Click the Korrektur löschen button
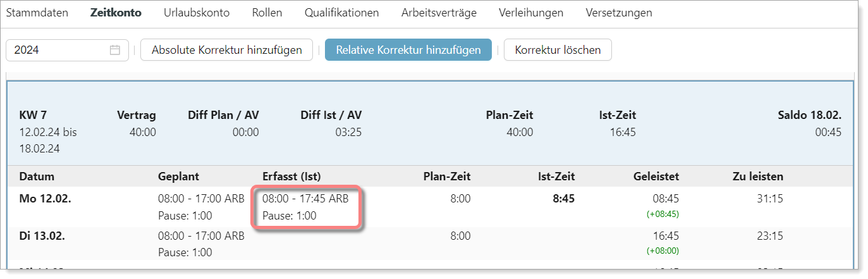The width and height of the screenshot is (868, 279). (558, 50)
